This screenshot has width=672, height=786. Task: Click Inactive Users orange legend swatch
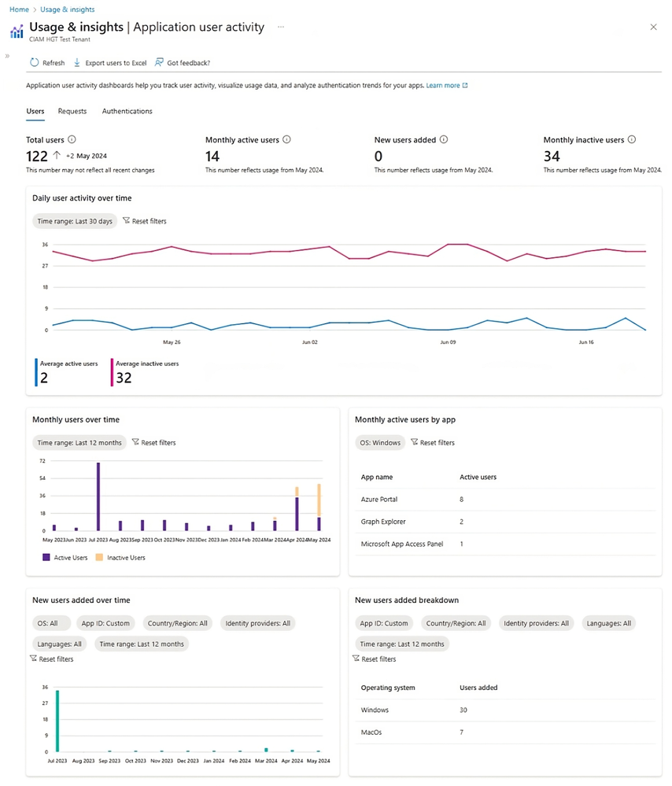tap(99, 557)
